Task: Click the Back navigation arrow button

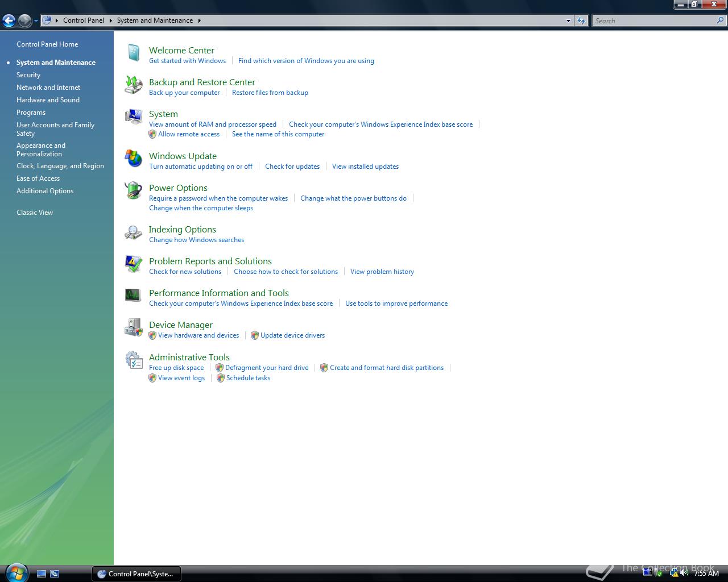Action: (x=9, y=21)
